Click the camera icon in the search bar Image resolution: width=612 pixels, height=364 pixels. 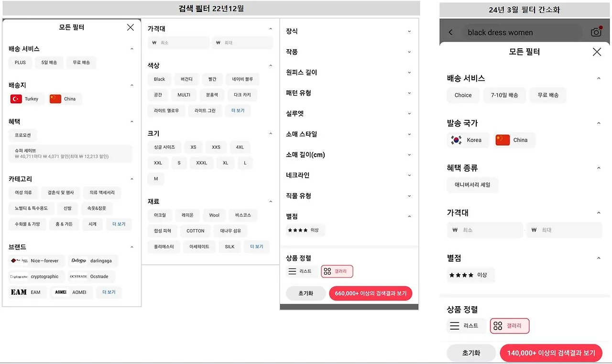pos(596,32)
